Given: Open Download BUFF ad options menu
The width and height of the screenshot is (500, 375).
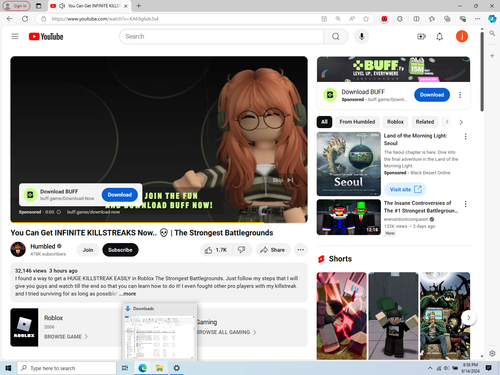Looking at the screenshot, I should click(460, 95).
